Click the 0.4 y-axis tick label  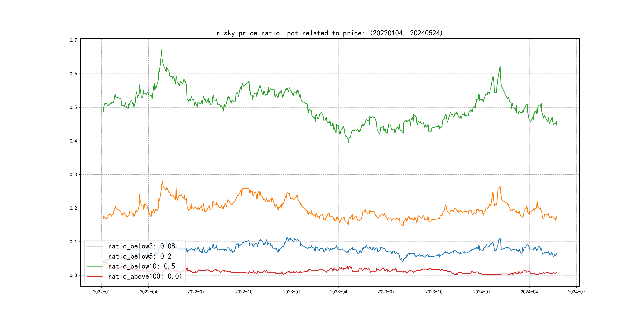(73, 141)
